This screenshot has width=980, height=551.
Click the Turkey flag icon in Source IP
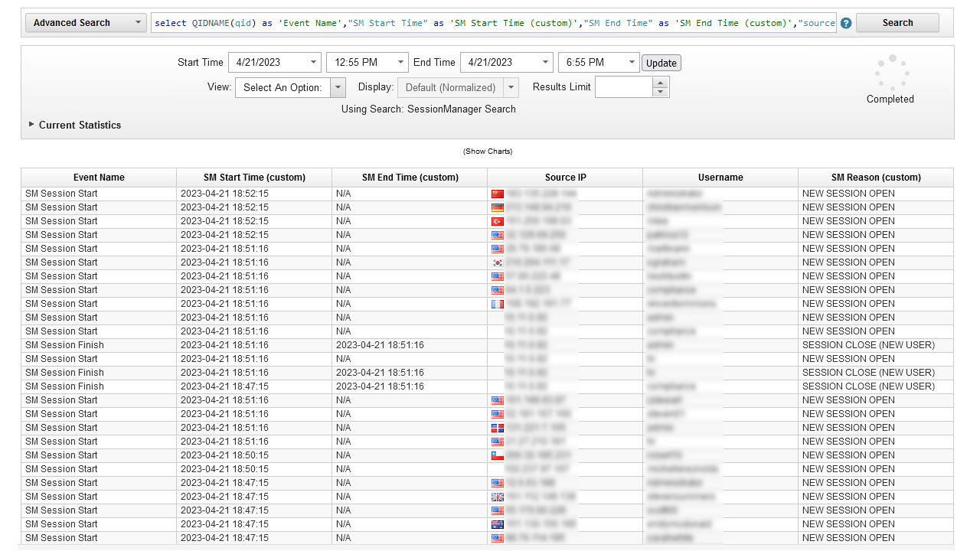(497, 221)
